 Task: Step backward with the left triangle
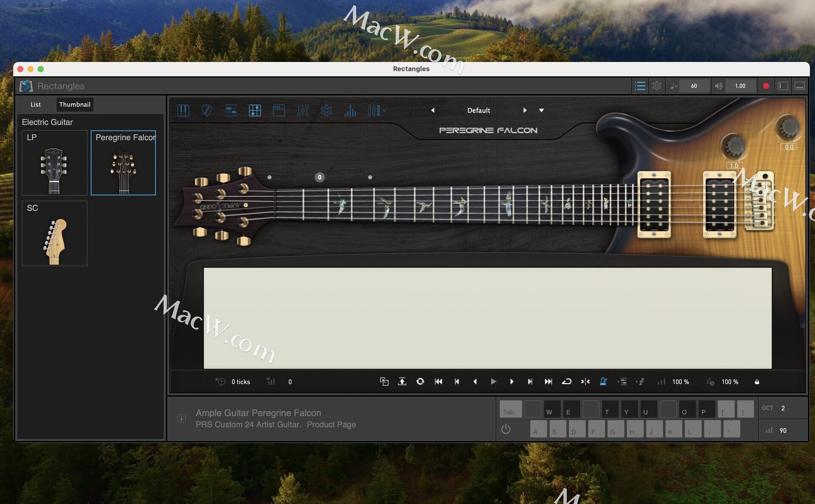click(x=475, y=382)
